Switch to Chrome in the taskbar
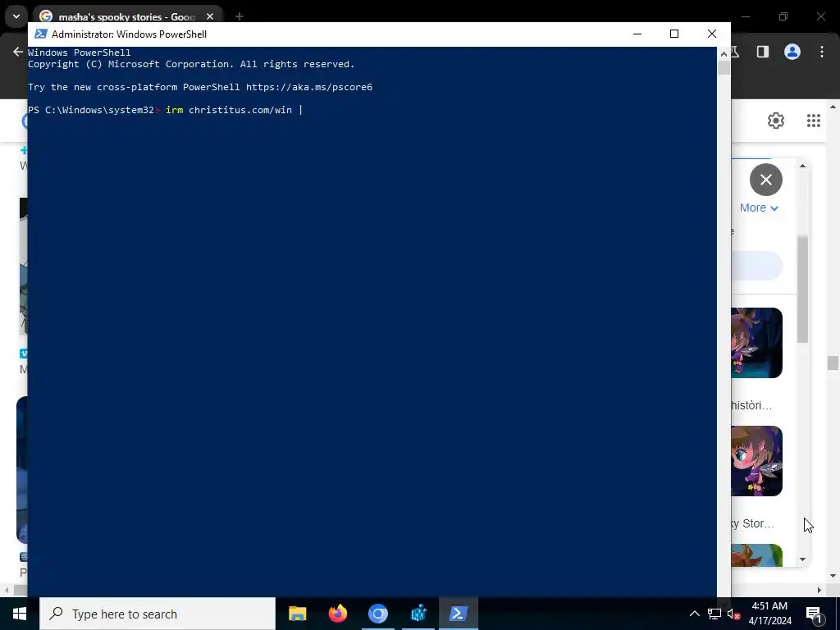The height and width of the screenshot is (630, 840). pos(377,614)
